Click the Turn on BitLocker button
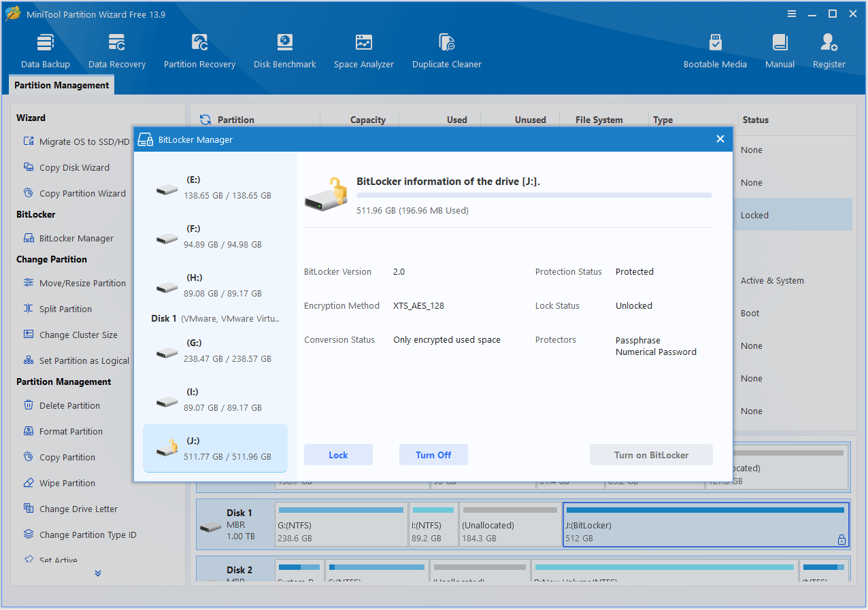This screenshot has height=610, width=868. [651, 455]
